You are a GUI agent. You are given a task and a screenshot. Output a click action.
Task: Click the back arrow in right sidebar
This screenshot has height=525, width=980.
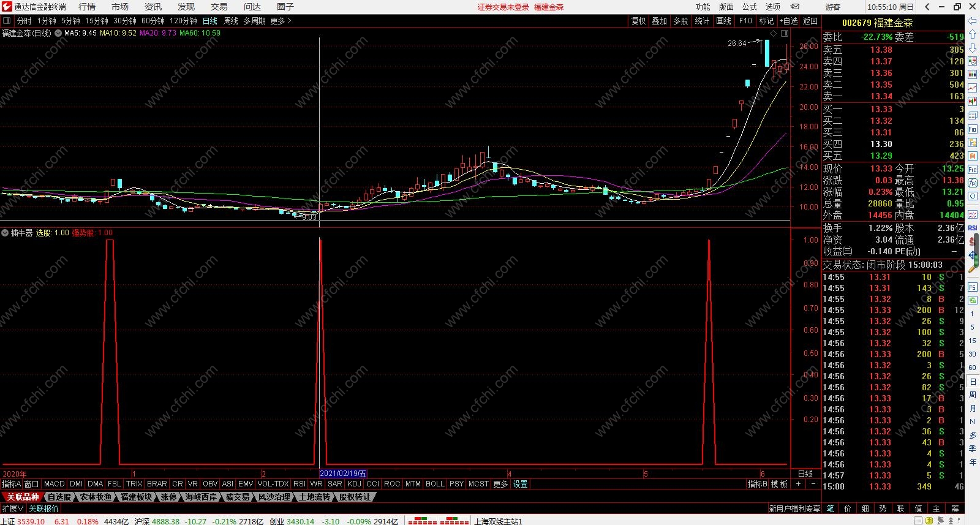(x=972, y=21)
